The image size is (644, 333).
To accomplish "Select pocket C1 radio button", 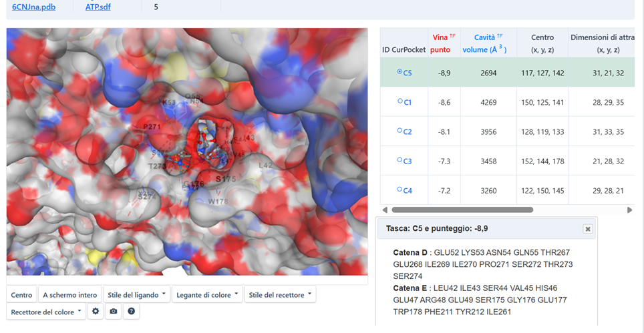I will (400, 101).
